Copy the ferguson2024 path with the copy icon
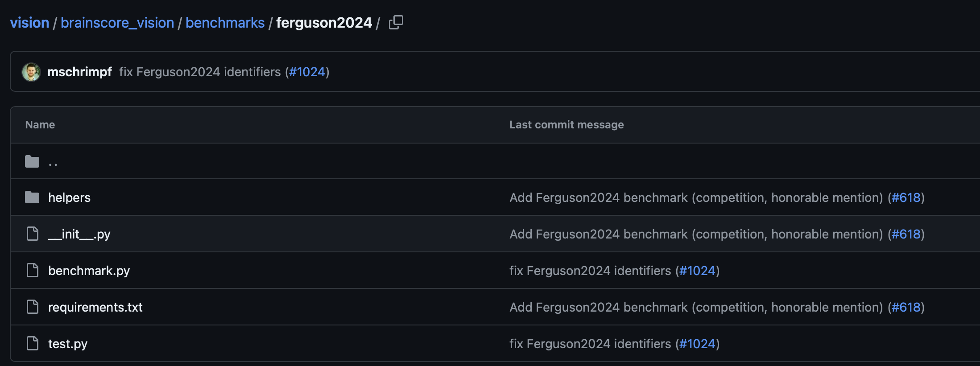This screenshot has height=366, width=980. click(396, 22)
